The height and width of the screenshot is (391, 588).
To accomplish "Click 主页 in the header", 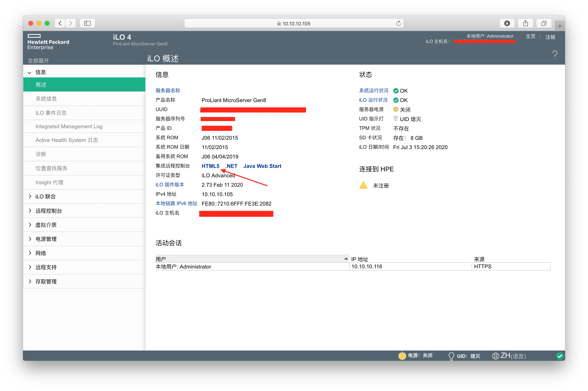I will pyautogui.click(x=530, y=37).
